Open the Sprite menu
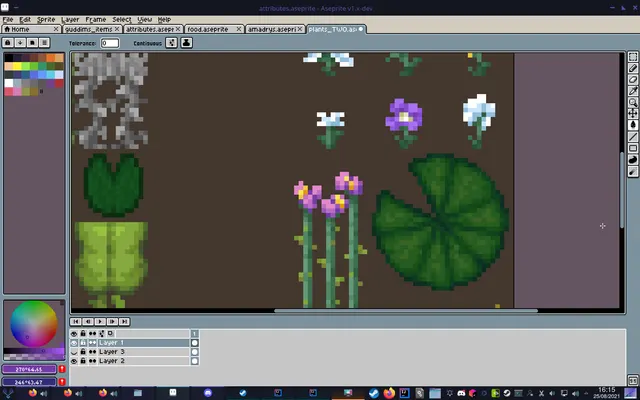Screen dimensions: 640x400 46,20
